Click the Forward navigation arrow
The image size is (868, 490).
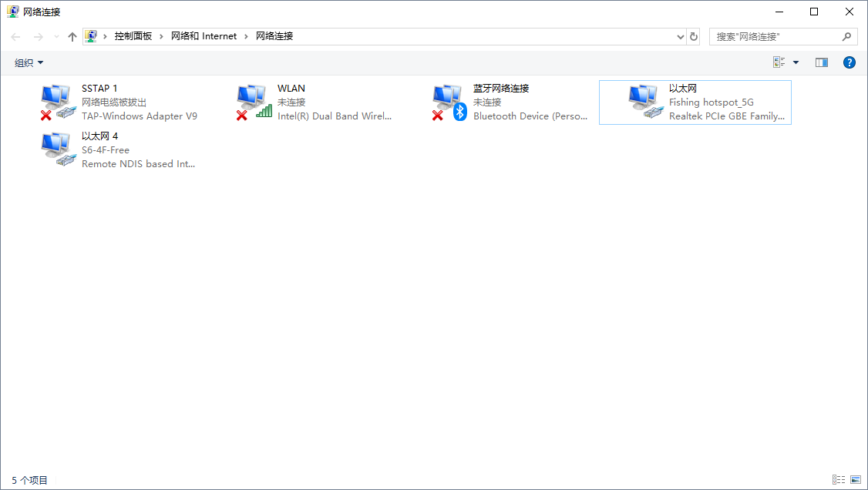[x=39, y=36]
